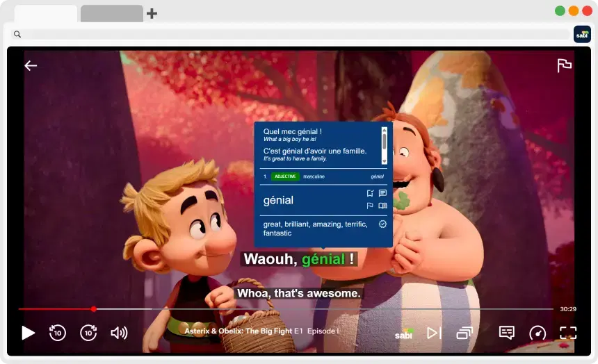
Task: Select the active white browser tab
Action: 46,14
